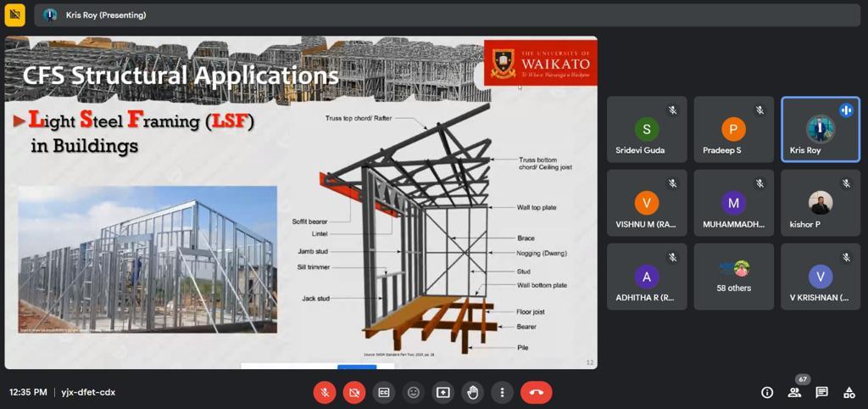Image resolution: width=868 pixels, height=409 pixels.
Task: Click the 67 participant count badge
Action: [x=803, y=379]
